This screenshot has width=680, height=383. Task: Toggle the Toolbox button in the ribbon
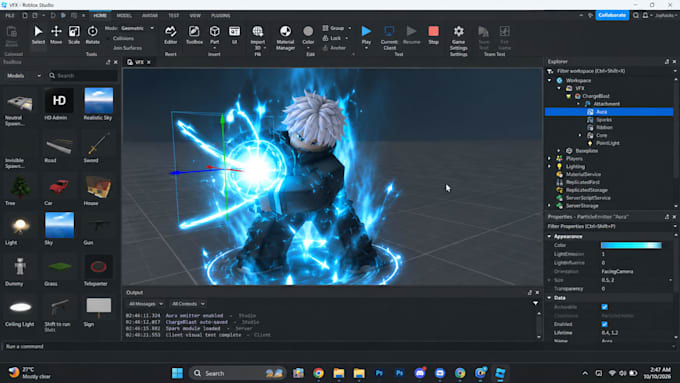[194, 35]
